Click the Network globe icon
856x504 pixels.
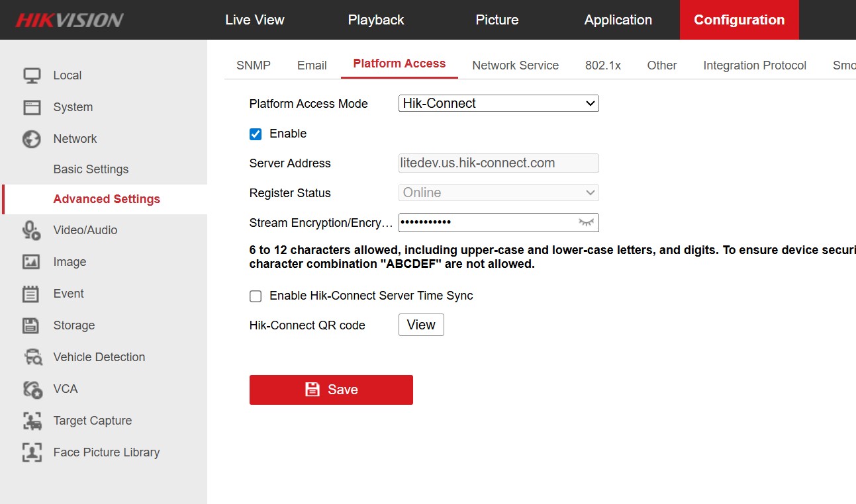[x=31, y=139]
